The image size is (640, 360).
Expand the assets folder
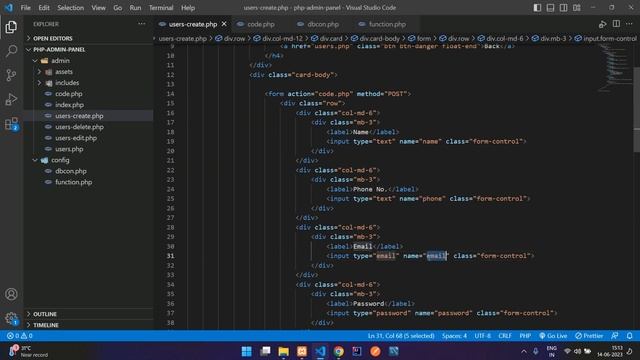click(x=89, y=71)
